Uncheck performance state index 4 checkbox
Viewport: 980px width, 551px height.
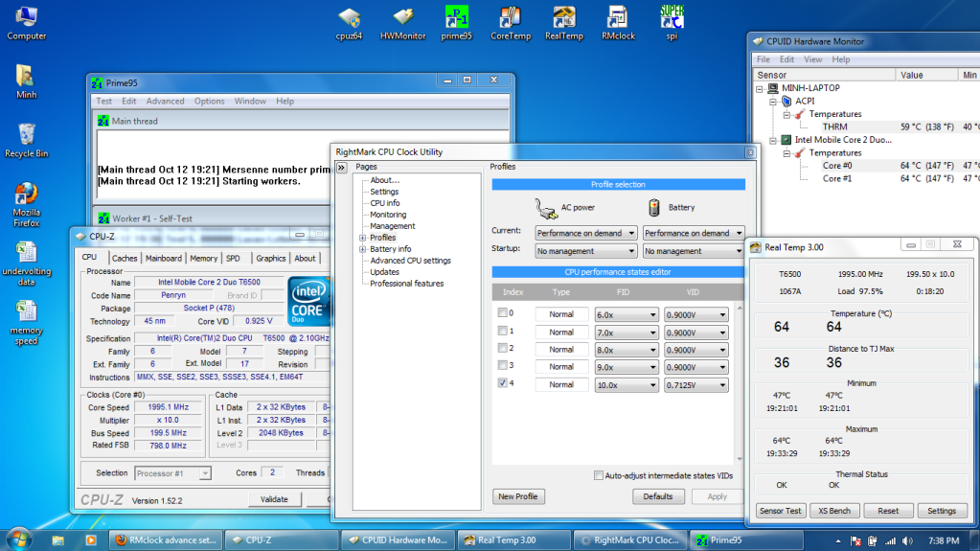point(503,382)
